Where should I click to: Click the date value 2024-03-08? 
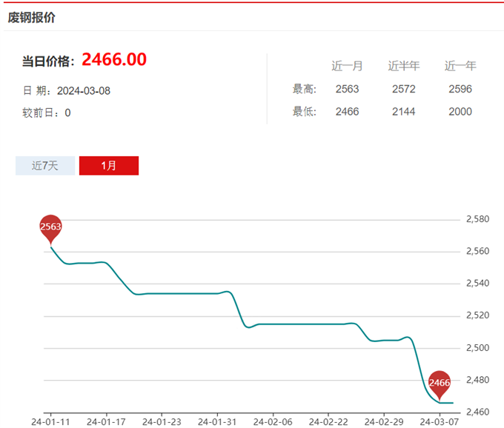click(84, 91)
